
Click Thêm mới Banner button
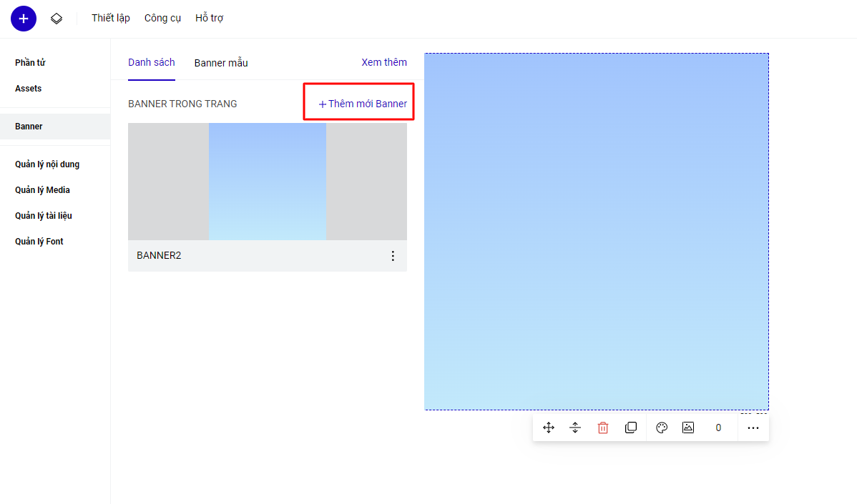point(363,104)
